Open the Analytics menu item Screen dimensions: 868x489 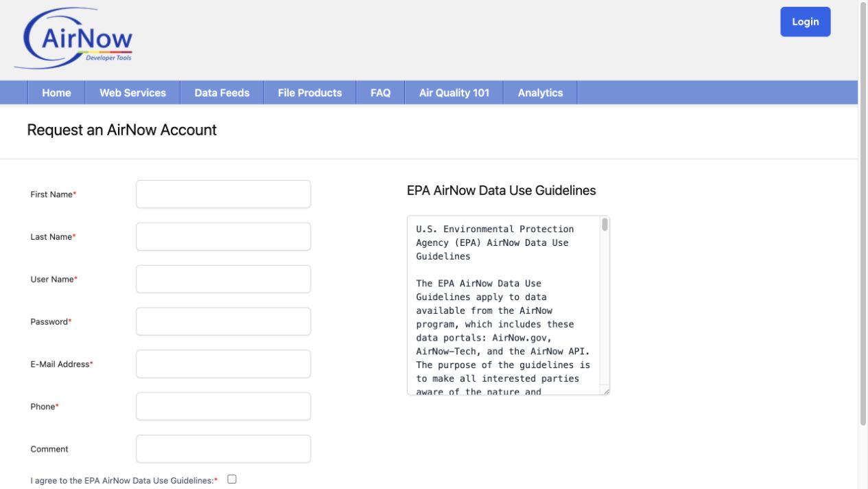[540, 93]
